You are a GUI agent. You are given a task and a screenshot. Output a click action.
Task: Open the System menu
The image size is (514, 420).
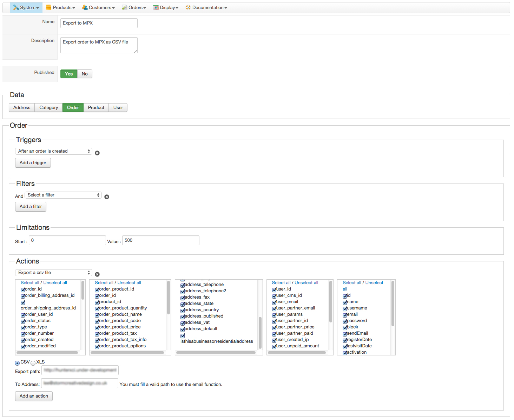click(26, 7)
